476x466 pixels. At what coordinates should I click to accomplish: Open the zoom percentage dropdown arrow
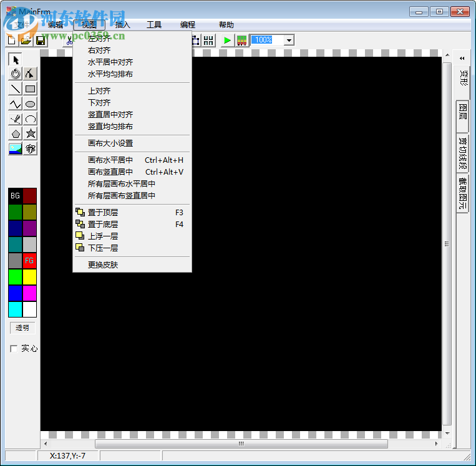(x=289, y=40)
